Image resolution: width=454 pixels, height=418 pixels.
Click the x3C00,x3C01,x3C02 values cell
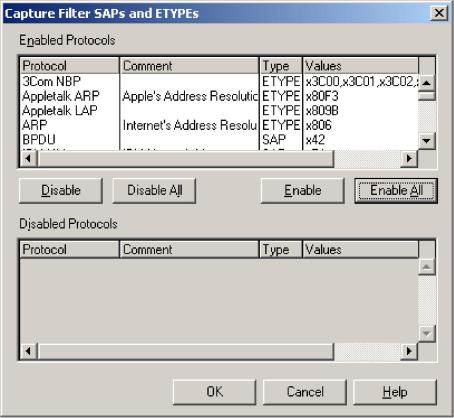(361, 81)
